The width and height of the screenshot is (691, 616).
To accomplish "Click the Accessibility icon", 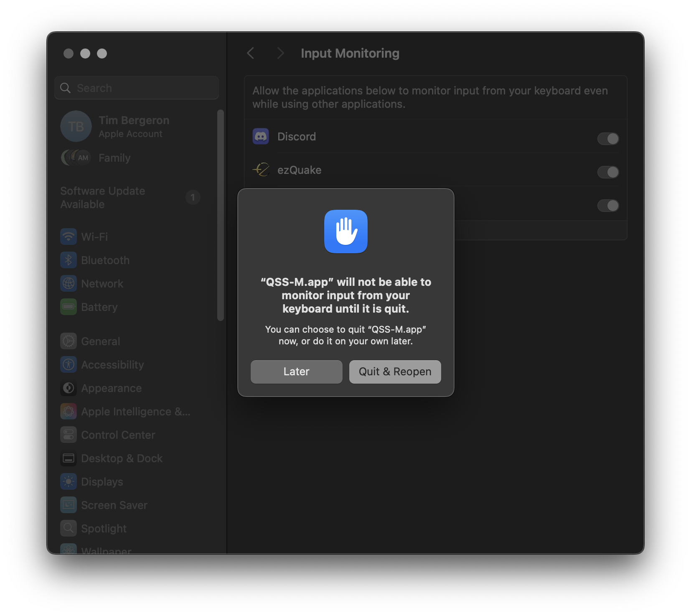I will (x=69, y=364).
